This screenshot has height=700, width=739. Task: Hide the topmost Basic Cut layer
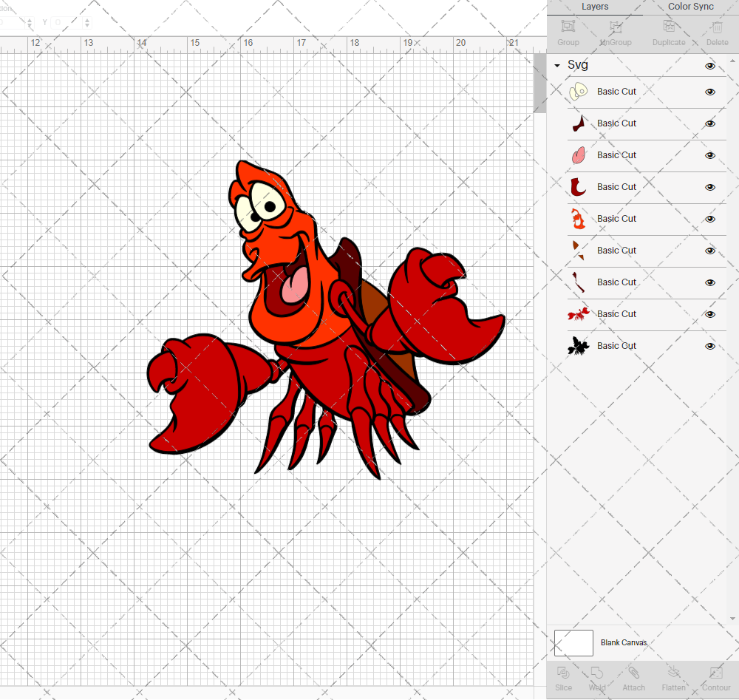709,92
